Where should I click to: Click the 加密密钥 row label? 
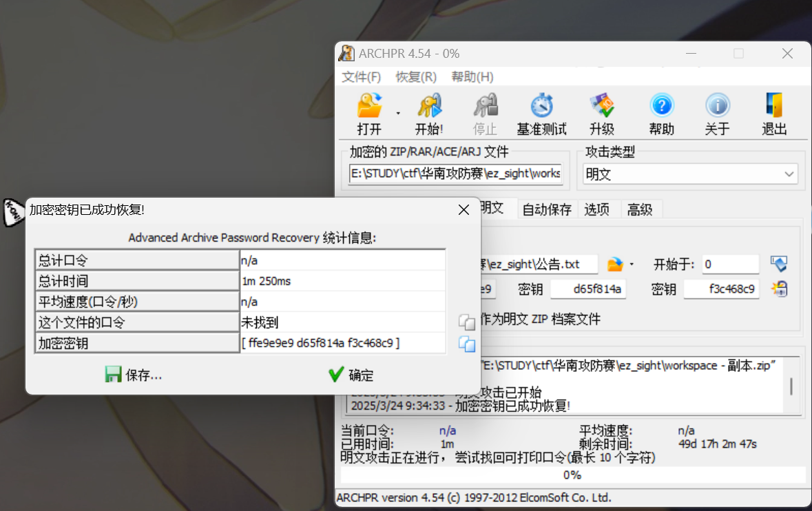coord(137,343)
